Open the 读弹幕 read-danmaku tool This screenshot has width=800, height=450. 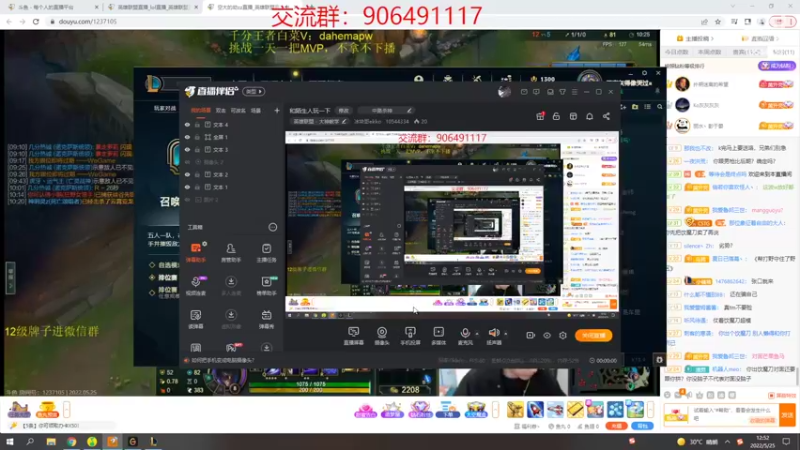click(x=196, y=319)
